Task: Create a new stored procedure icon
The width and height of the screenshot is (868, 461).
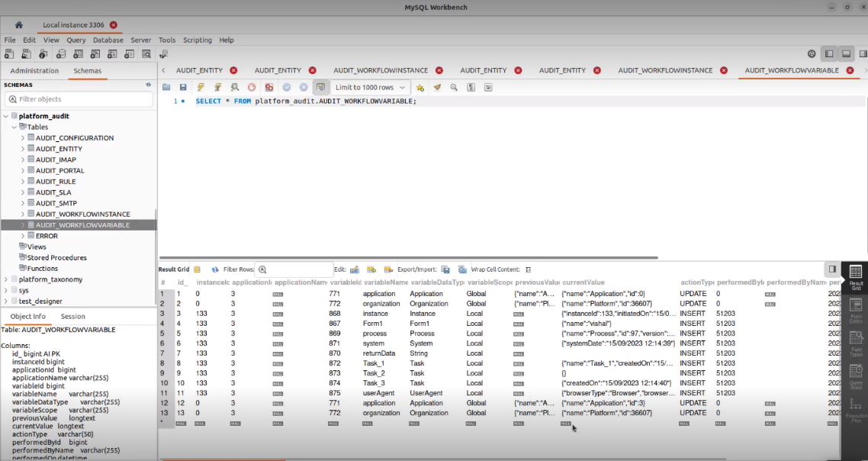Action: 112,54
